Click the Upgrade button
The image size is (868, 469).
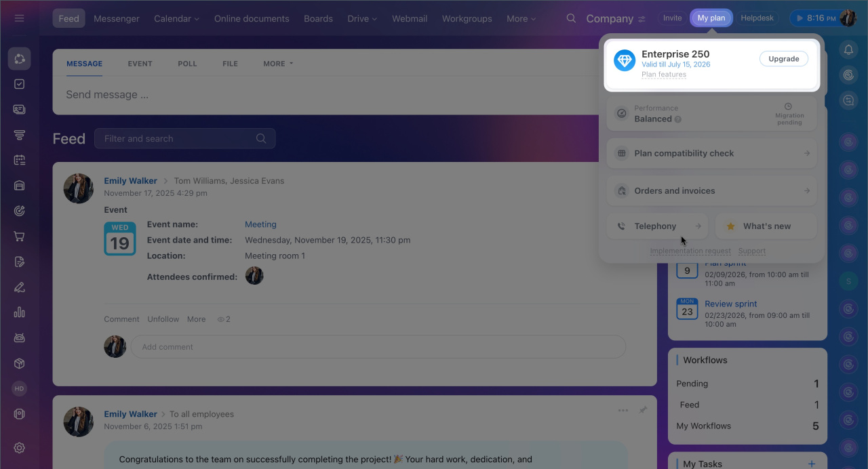pyautogui.click(x=783, y=59)
